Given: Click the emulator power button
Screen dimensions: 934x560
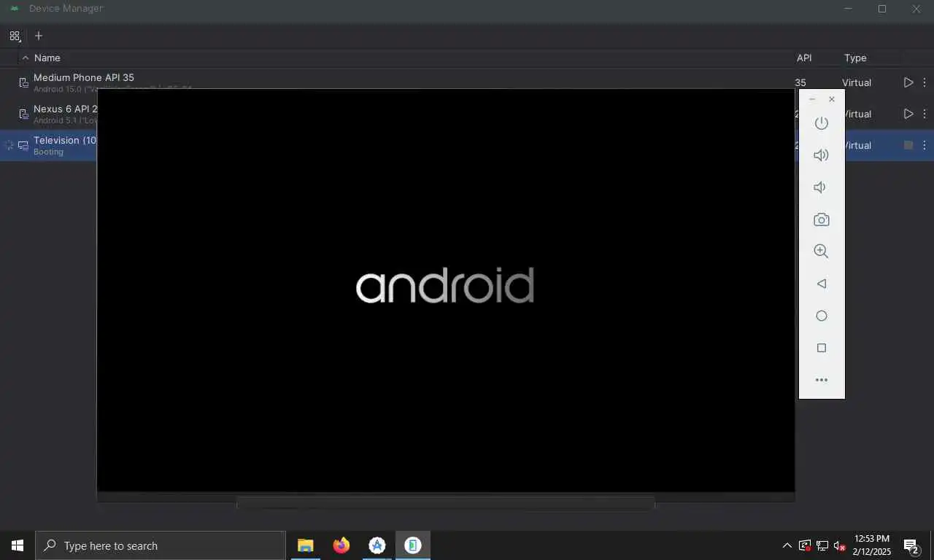Looking at the screenshot, I should click(x=822, y=123).
